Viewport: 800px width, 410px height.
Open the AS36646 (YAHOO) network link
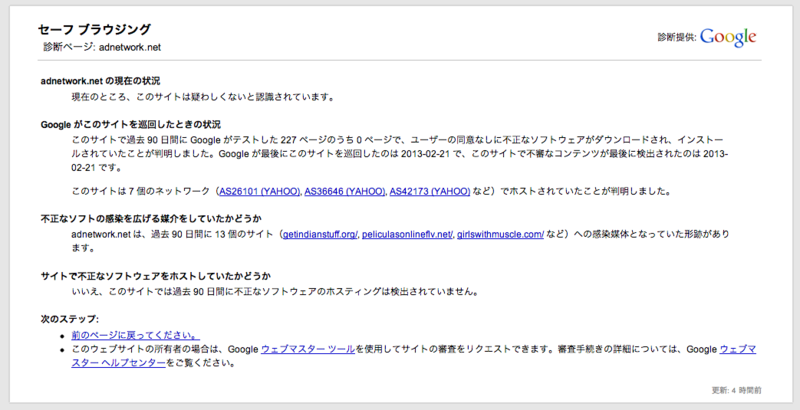coord(345,191)
